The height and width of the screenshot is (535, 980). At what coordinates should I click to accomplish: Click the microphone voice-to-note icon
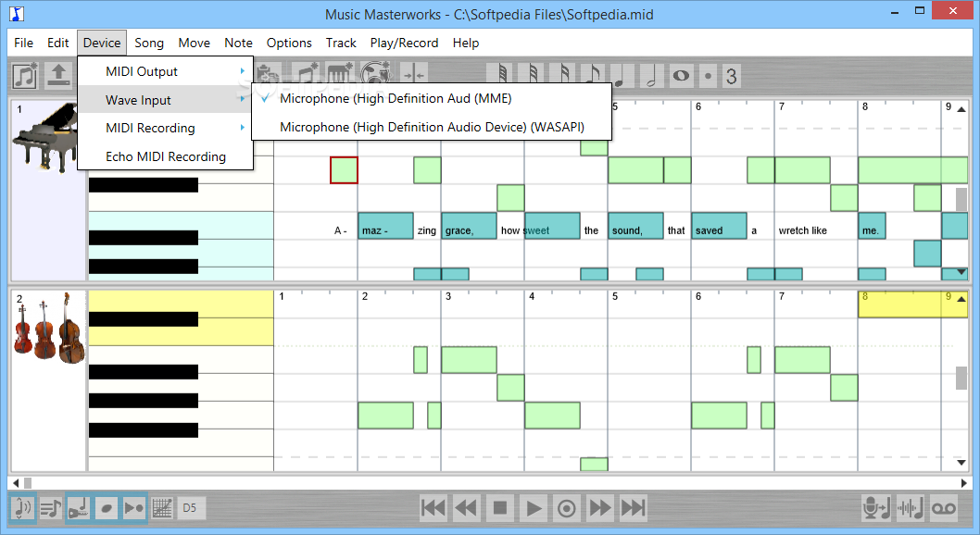pos(875,508)
